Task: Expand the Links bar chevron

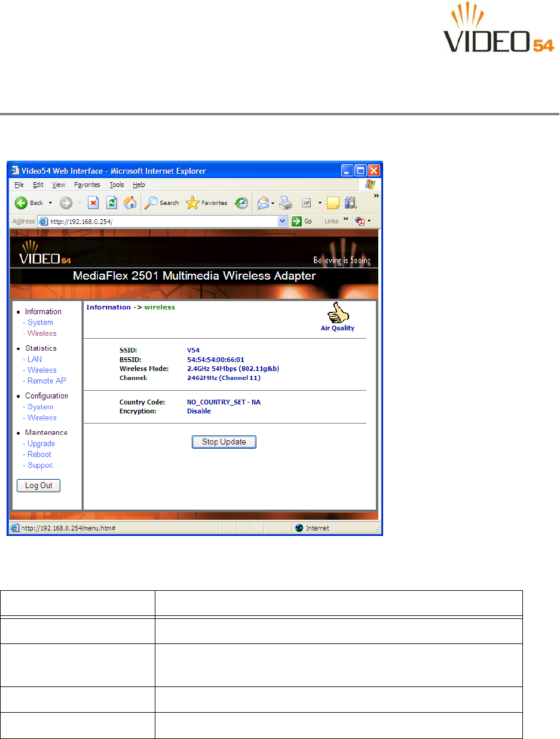Action: (x=346, y=220)
